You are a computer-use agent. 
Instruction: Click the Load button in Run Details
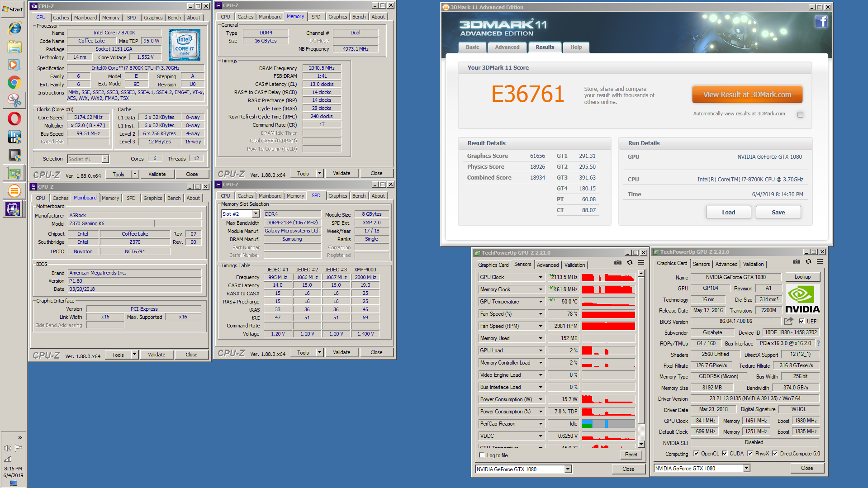coord(728,212)
